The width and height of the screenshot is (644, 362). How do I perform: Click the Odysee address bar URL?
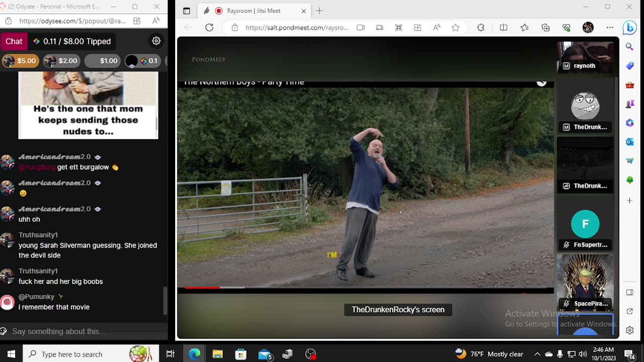tap(72, 21)
